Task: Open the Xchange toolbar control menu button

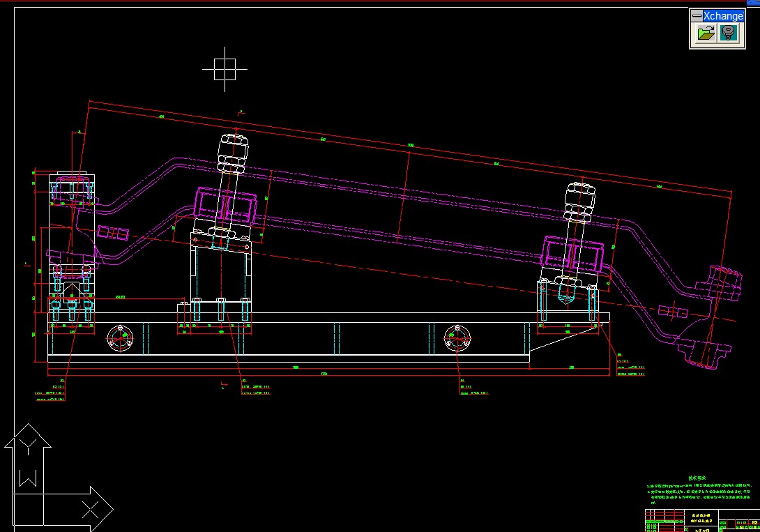Action: 697,16
